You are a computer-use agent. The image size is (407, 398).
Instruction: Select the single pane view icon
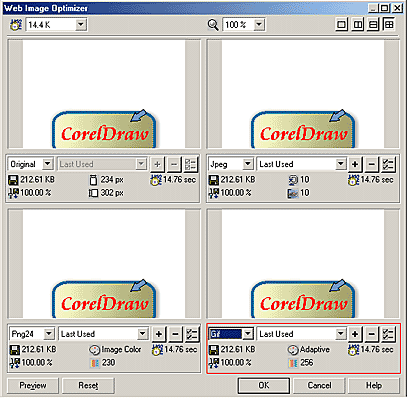[342, 25]
